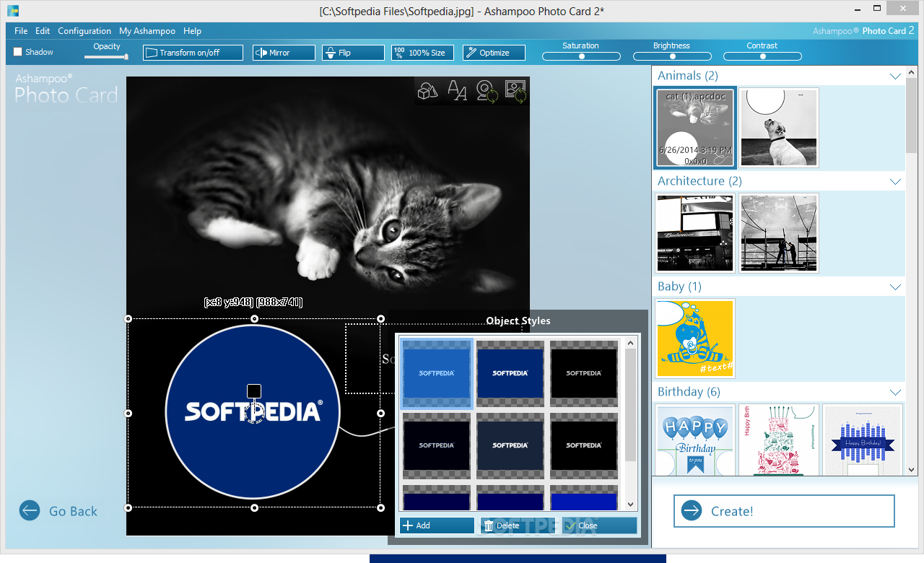
Task: Click the application icon in the title bar
Action: (12, 10)
